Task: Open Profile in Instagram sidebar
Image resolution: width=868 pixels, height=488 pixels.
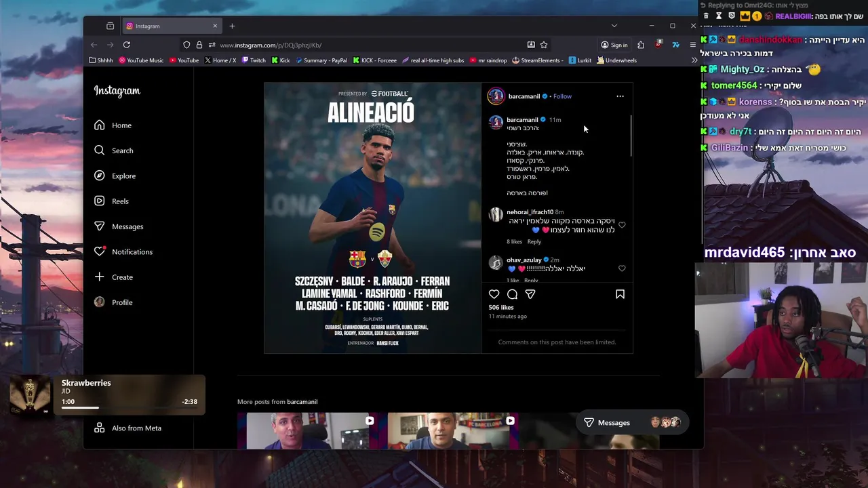Action: [x=113, y=302]
